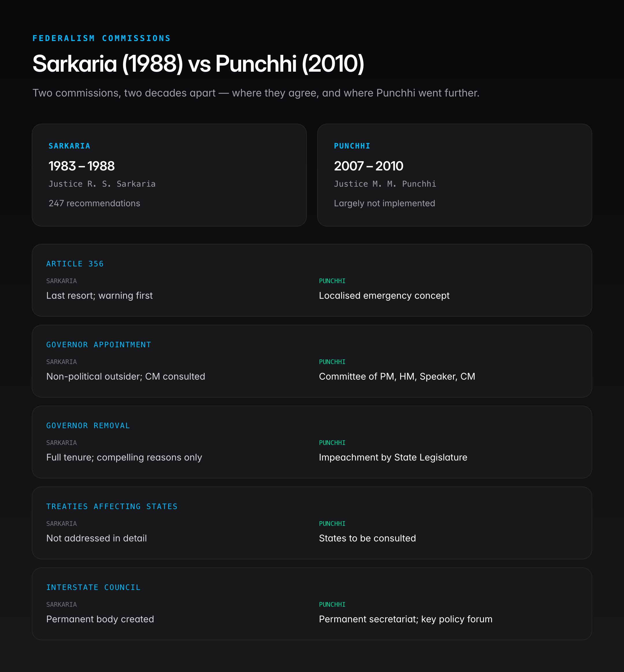Click Committee of PM, HM, Speaker, CM

click(x=397, y=376)
